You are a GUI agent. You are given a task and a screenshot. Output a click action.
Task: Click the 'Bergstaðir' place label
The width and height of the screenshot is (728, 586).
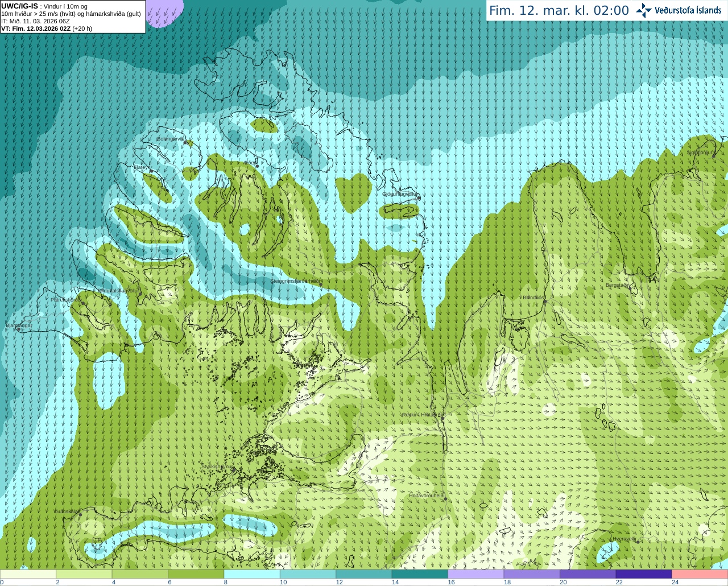[617, 285]
